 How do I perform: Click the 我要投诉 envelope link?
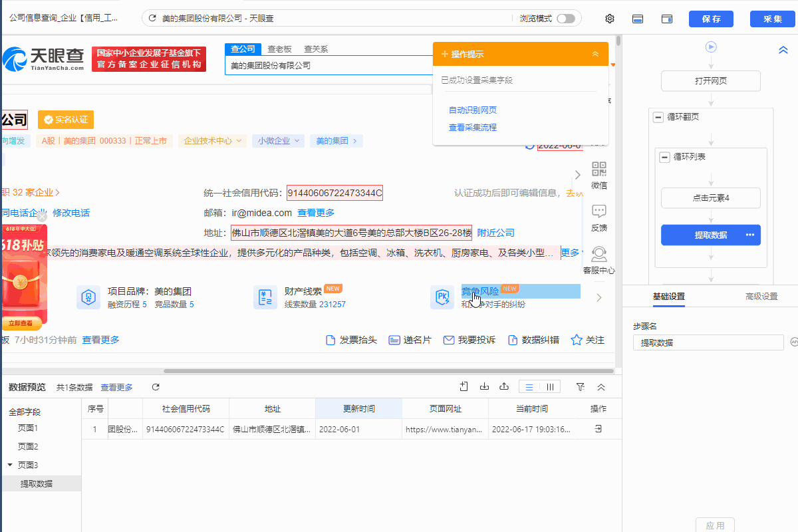pos(469,340)
